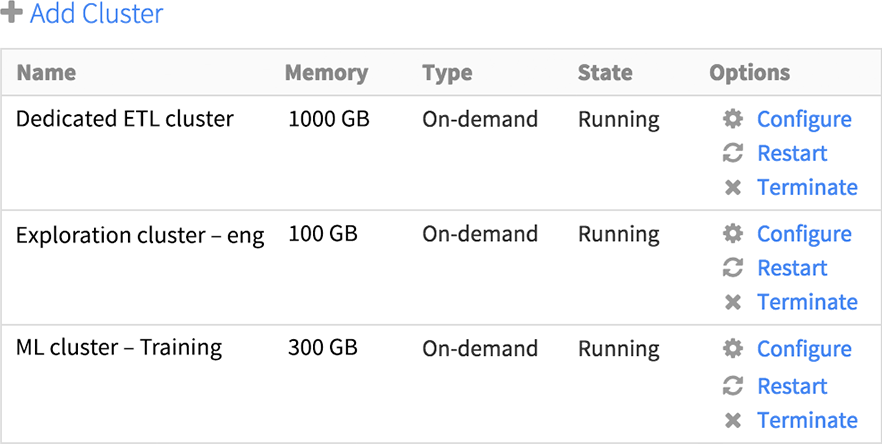882x444 pixels.
Task: Configure the Dedicated ETL cluster
Action: [x=804, y=119]
